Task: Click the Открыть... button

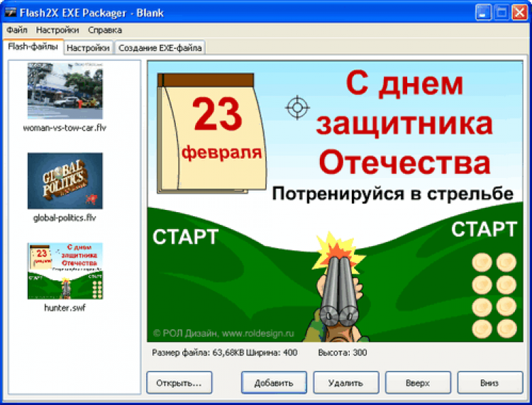Action: point(179,383)
